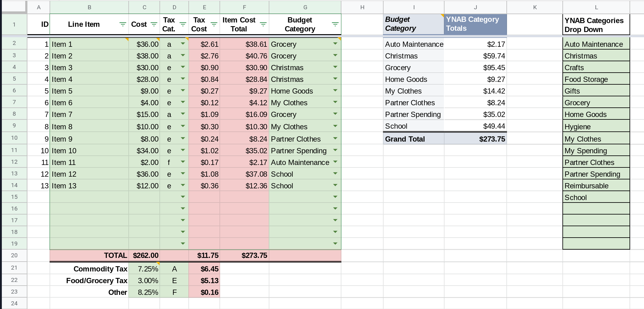Select the Grand Total amount cell
The height and width of the screenshot is (309, 644).
tap(475, 139)
